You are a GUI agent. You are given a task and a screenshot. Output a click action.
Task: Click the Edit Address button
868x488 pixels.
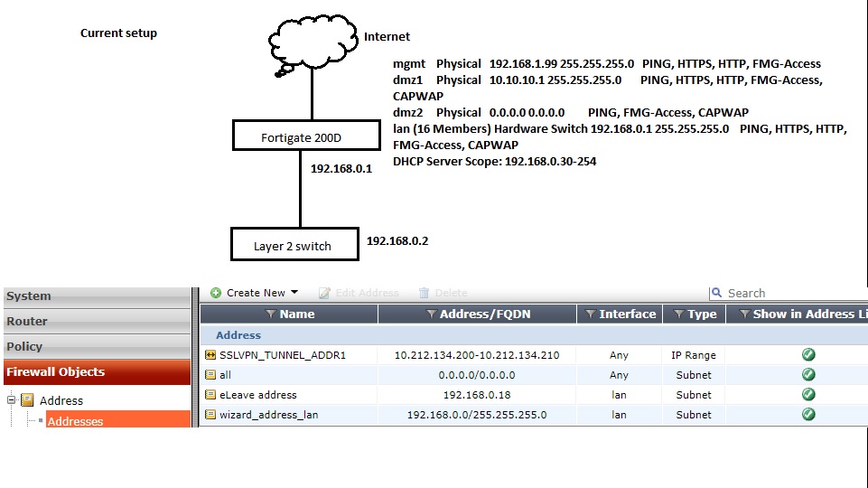click(359, 293)
